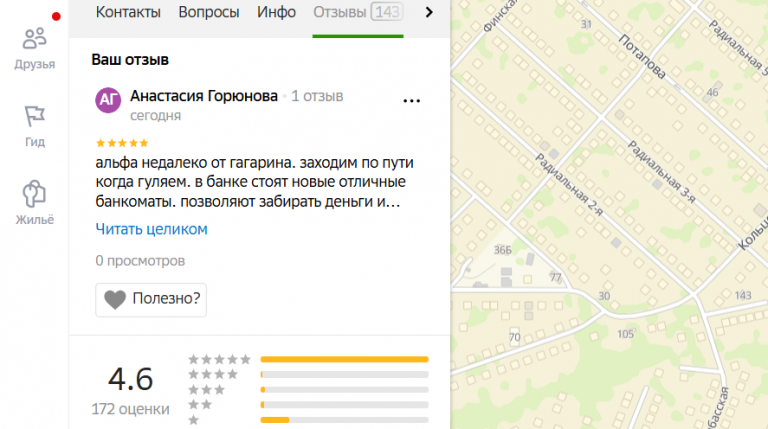The height and width of the screenshot is (429, 768).
Task: Click the сегодня review date
Action: pos(155,116)
